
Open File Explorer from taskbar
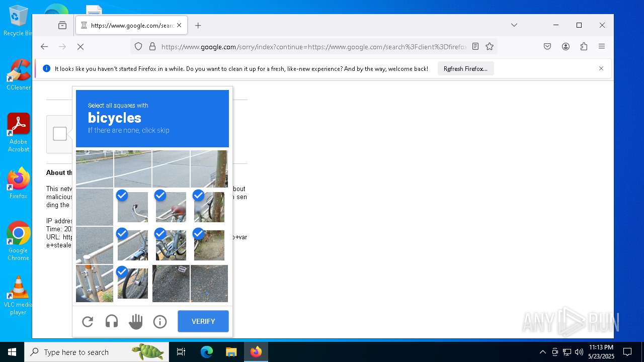(x=231, y=352)
